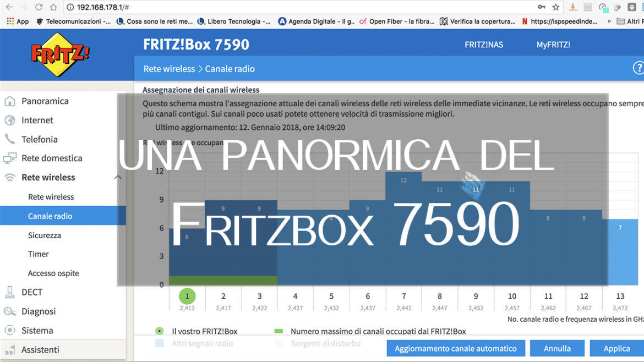644x362 pixels.
Task: Click the saved password key icon
Action: click(542, 7)
